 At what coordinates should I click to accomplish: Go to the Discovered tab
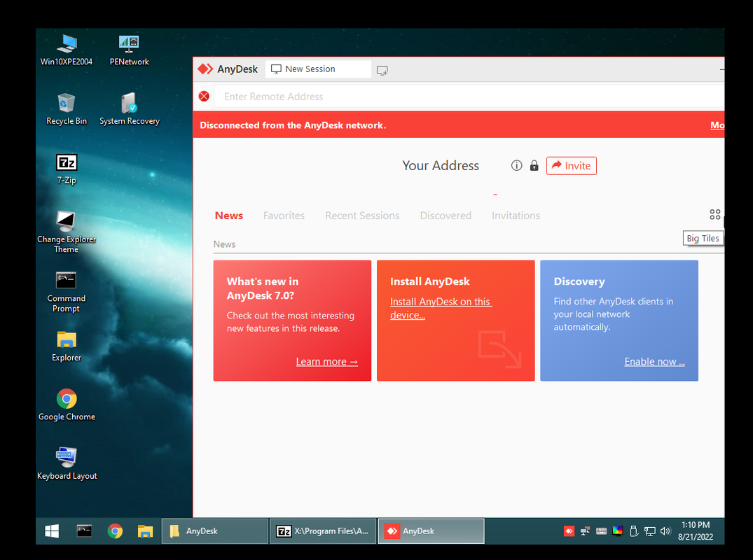click(x=445, y=216)
